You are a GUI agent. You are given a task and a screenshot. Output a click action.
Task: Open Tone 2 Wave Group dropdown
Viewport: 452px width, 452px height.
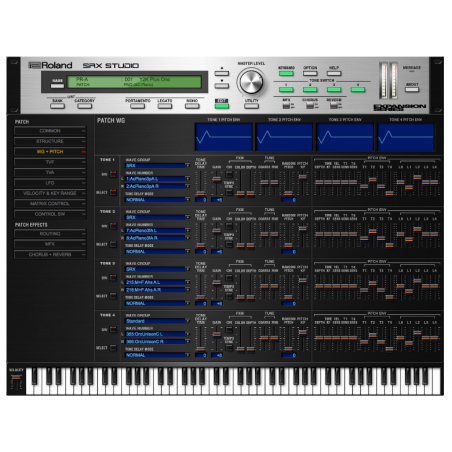[158, 217]
